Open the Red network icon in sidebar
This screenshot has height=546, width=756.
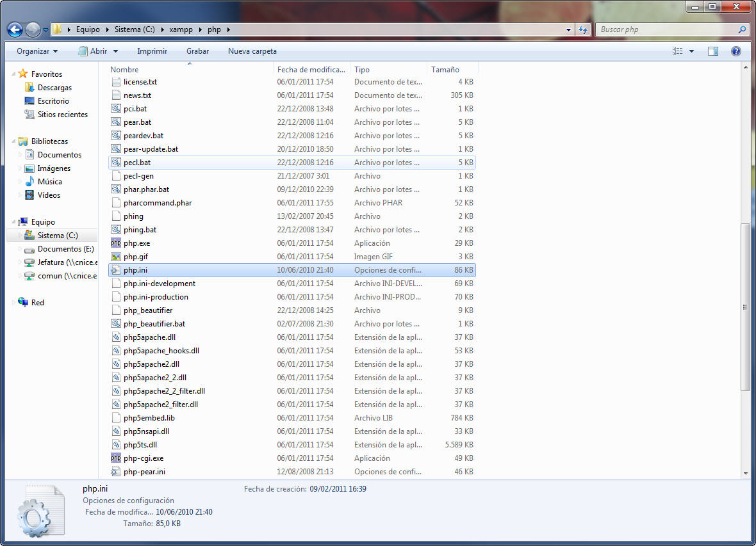[24, 303]
